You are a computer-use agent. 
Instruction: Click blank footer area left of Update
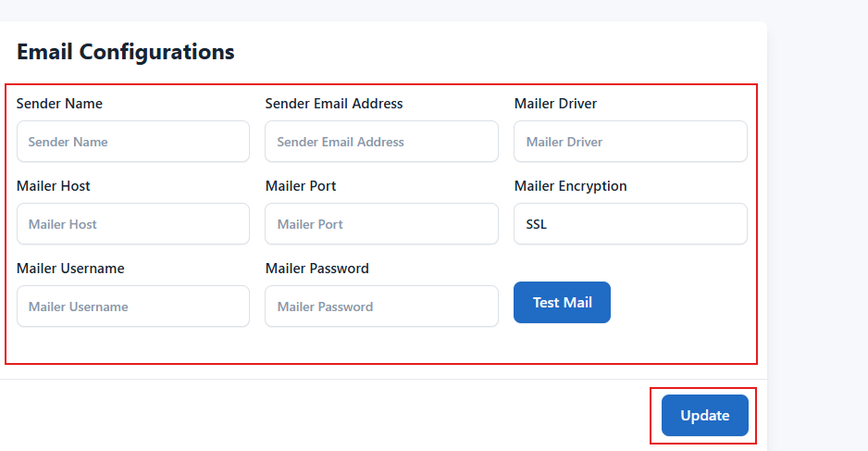point(324,416)
